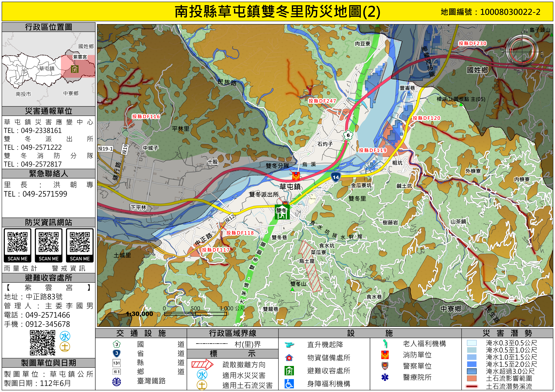Click the wheelchair welfare institution legend icon
This screenshot has height=392, width=555.
[x=289, y=384]
